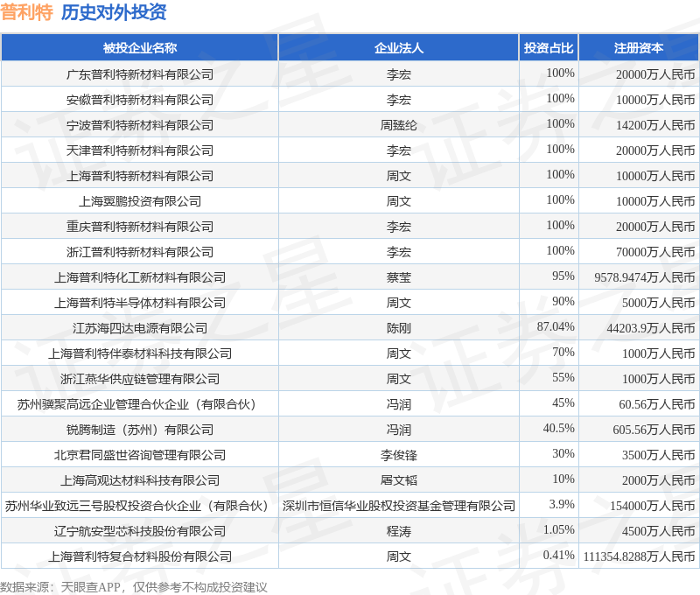Click the 投资占比 column header
Image resolution: width=700 pixels, height=595 pixels.
click(x=549, y=48)
